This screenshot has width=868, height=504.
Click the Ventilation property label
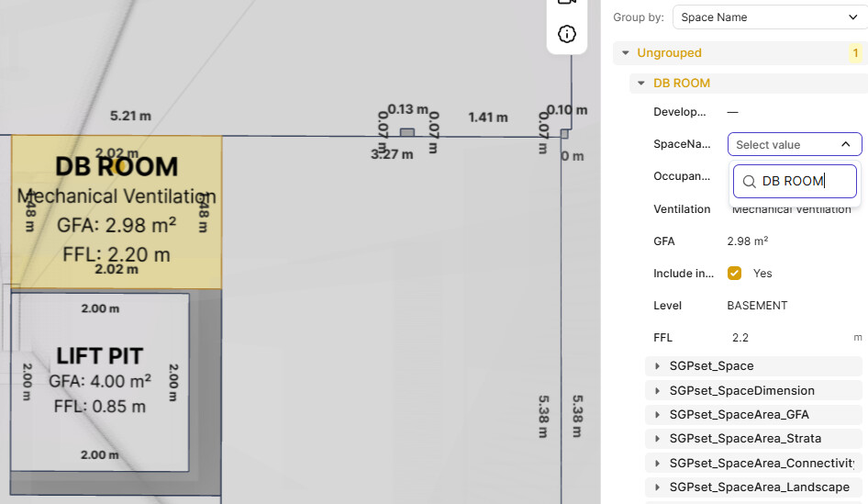[682, 208]
